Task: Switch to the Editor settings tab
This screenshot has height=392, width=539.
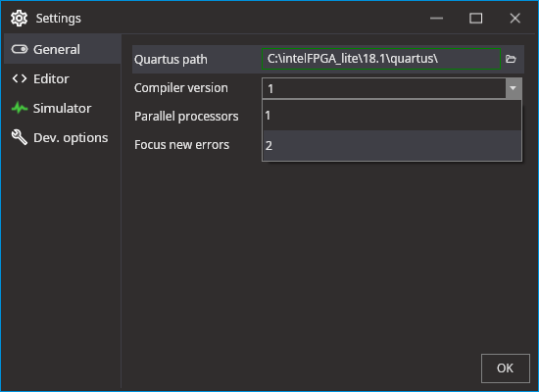Action: (x=62, y=78)
